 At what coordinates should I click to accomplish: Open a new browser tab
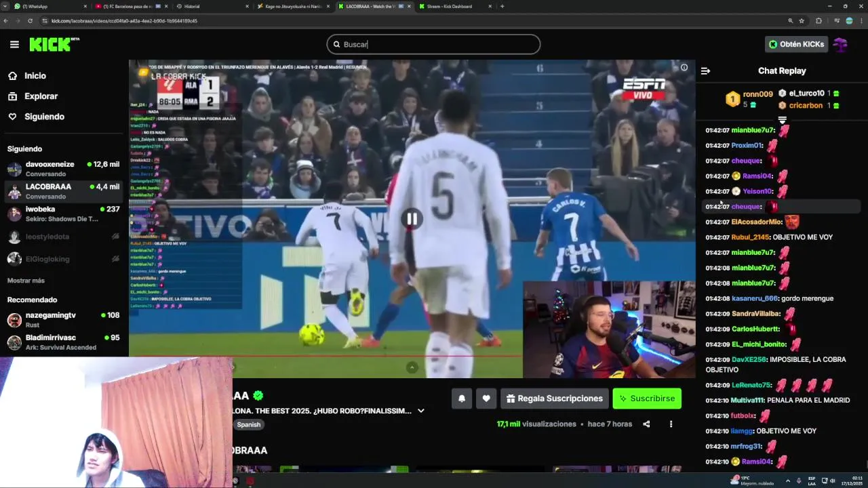(x=502, y=6)
